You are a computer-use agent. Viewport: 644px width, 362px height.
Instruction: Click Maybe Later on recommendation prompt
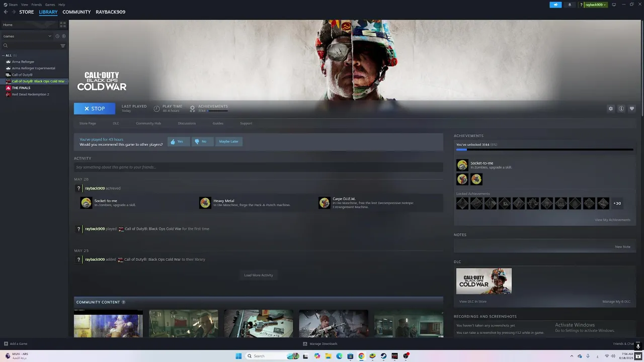pyautogui.click(x=228, y=142)
